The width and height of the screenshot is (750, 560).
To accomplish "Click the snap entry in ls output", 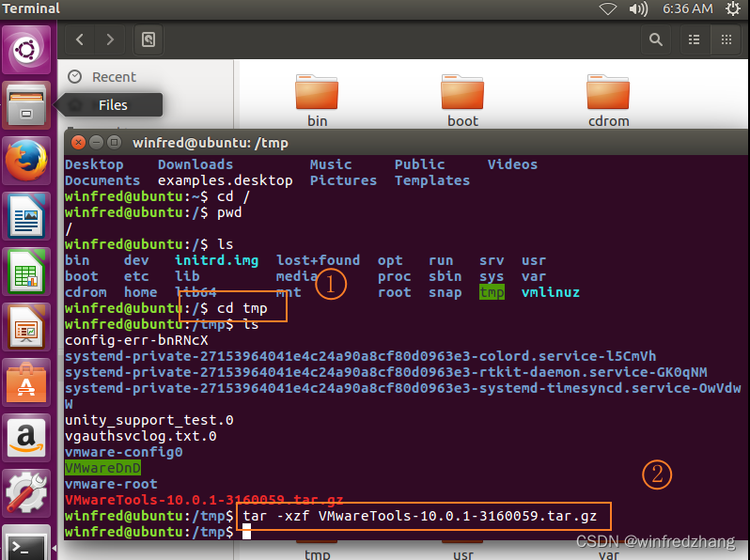I will click(445, 292).
